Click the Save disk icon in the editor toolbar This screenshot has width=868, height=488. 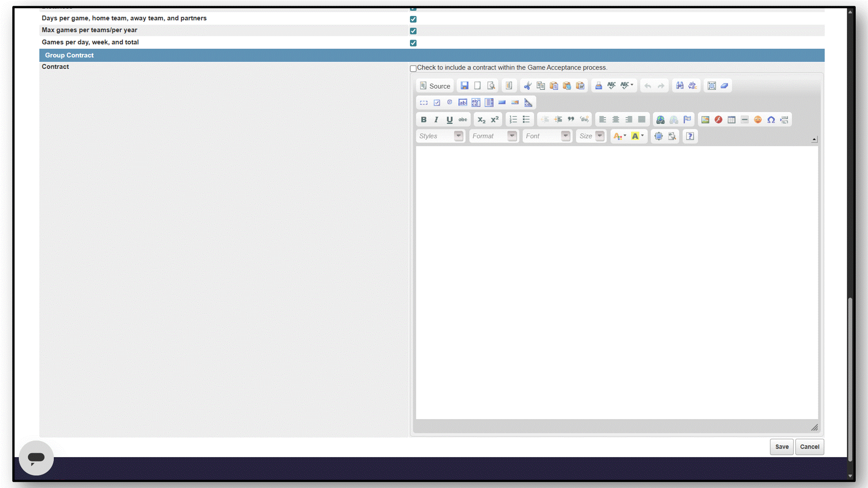[x=464, y=86]
